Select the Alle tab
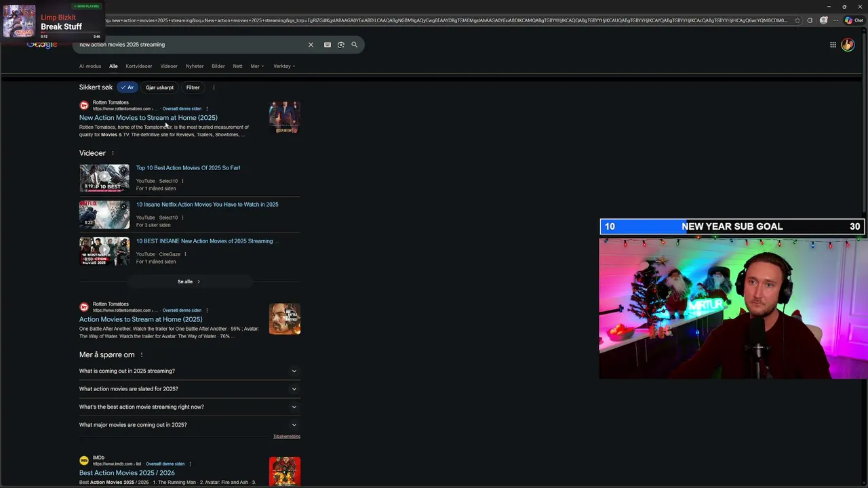Viewport: 868px width, 488px height. pos(113,66)
